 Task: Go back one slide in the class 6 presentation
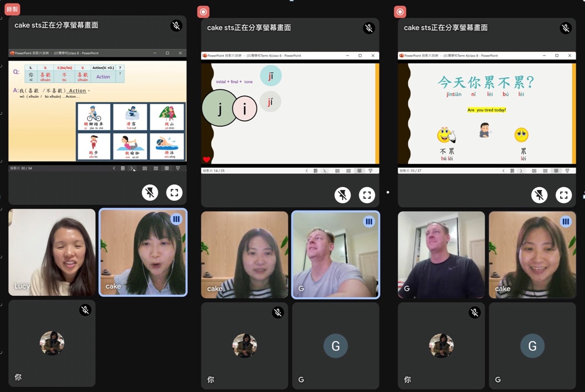pos(307,170)
